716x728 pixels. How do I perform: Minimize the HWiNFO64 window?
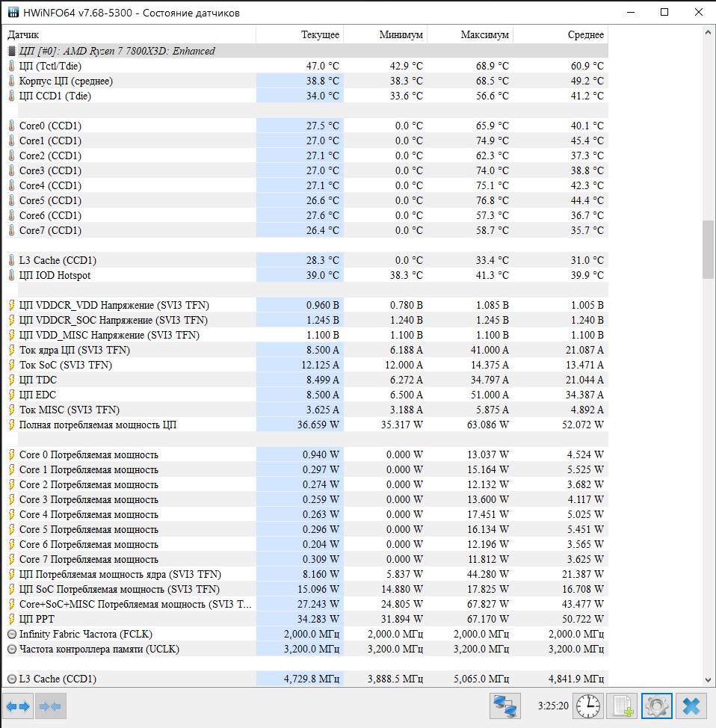631,13
